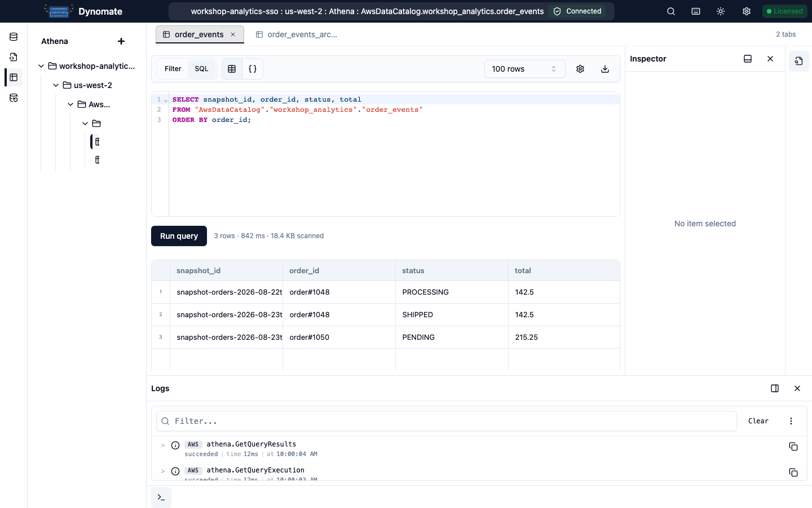812x508 pixels.
Task: Copy athena.GetQueryExecution log entry
Action: click(793, 472)
